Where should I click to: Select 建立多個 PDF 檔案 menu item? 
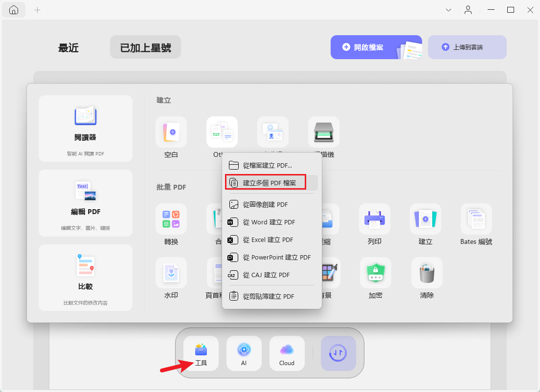point(272,183)
